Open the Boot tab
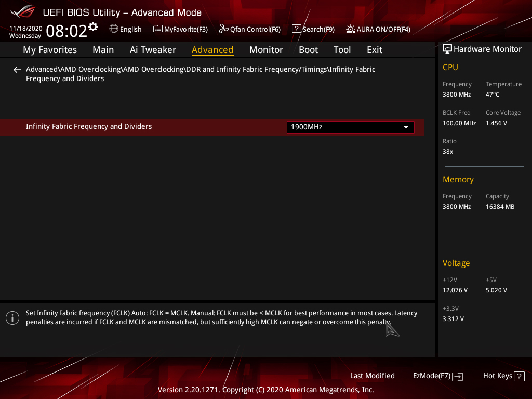Image resolution: width=532 pixels, height=399 pixels. tap(308, 50)
